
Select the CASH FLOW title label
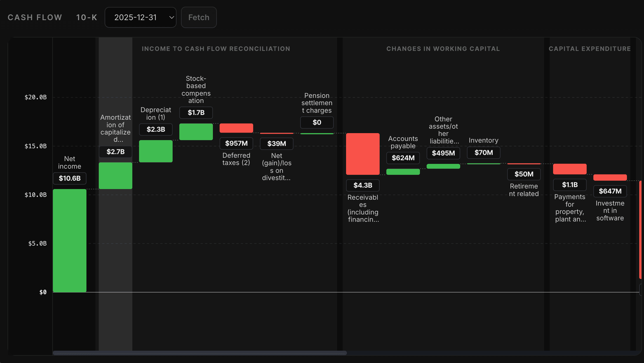coord(35,17)
